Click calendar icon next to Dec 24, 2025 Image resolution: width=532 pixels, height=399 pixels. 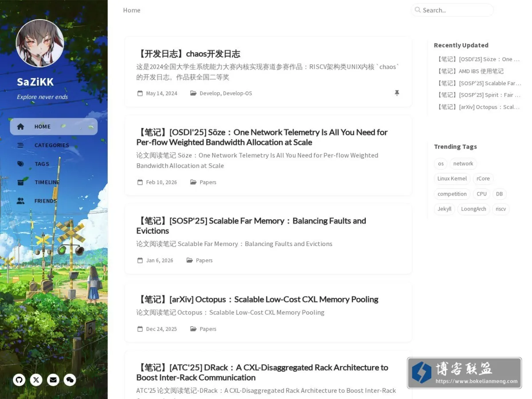tap(140, 329)
